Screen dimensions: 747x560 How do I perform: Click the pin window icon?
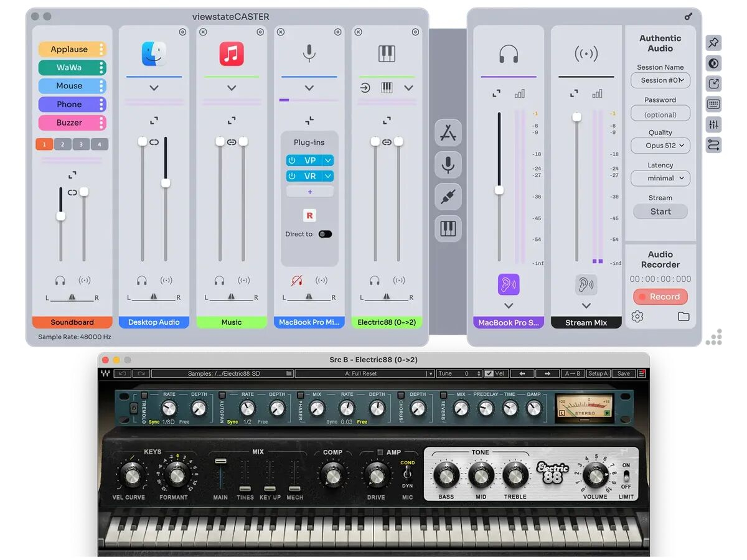[x=713, y=42]
